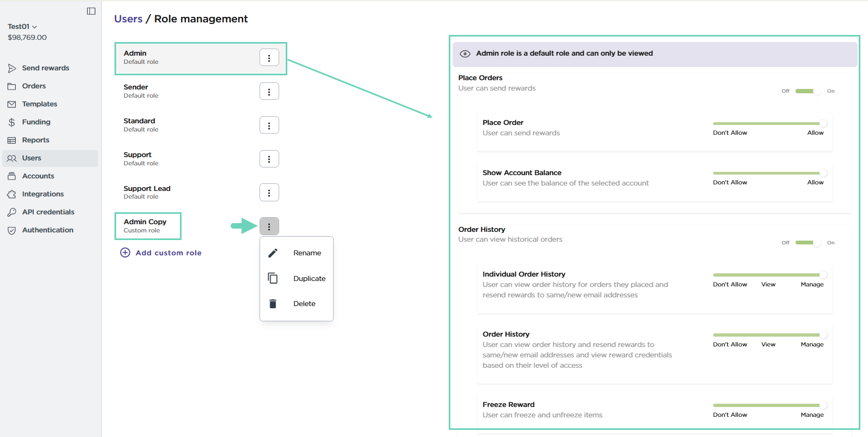Click the Templates envelope icon
Viewport: 868px width, 437px height.
[x=11, y=104]
